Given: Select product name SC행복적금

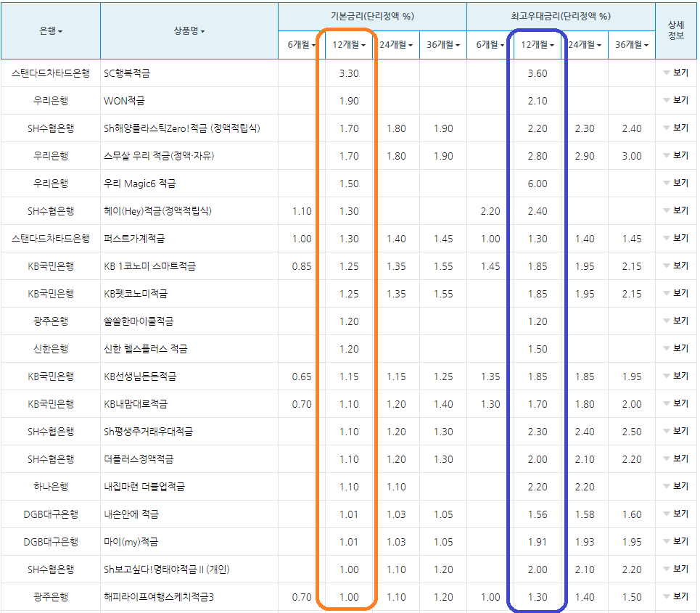Looking at the screenshot, I should 127,73.
